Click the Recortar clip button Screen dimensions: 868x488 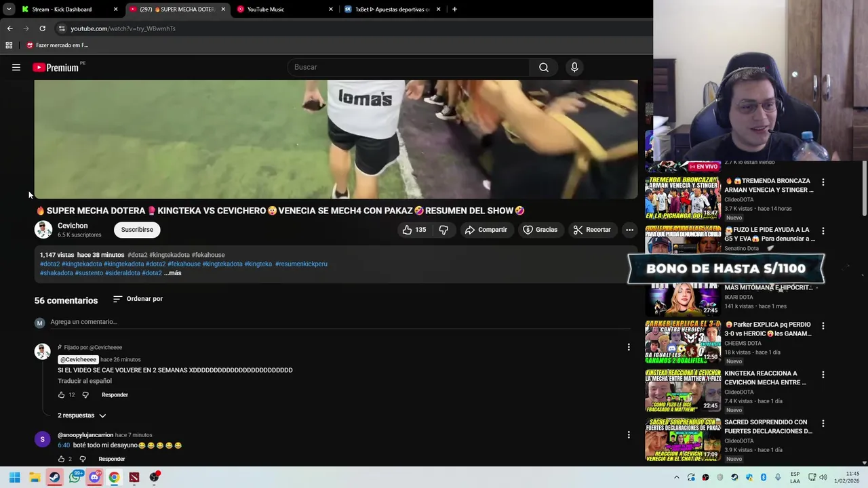pyautogui.click(x=592, y=230)
